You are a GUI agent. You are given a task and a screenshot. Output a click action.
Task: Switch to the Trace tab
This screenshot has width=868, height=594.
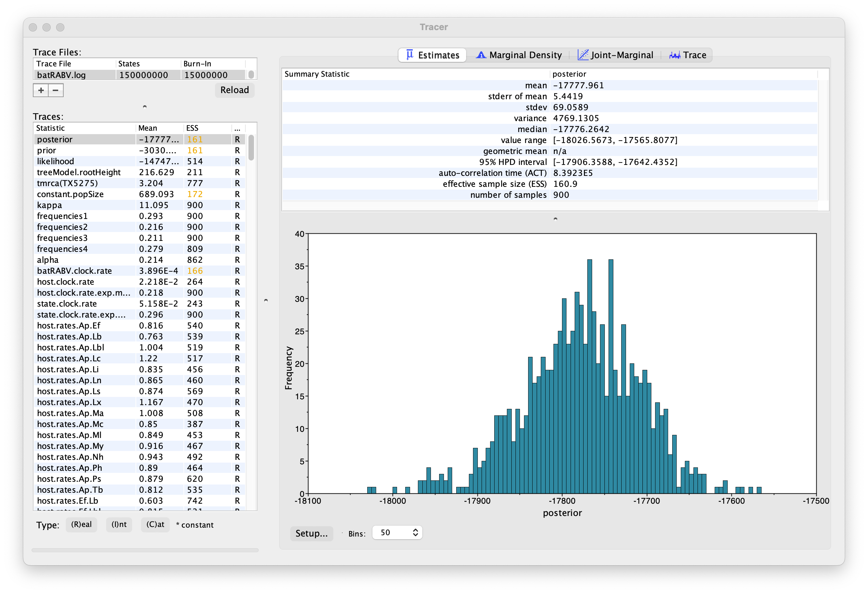pos(687,55)
